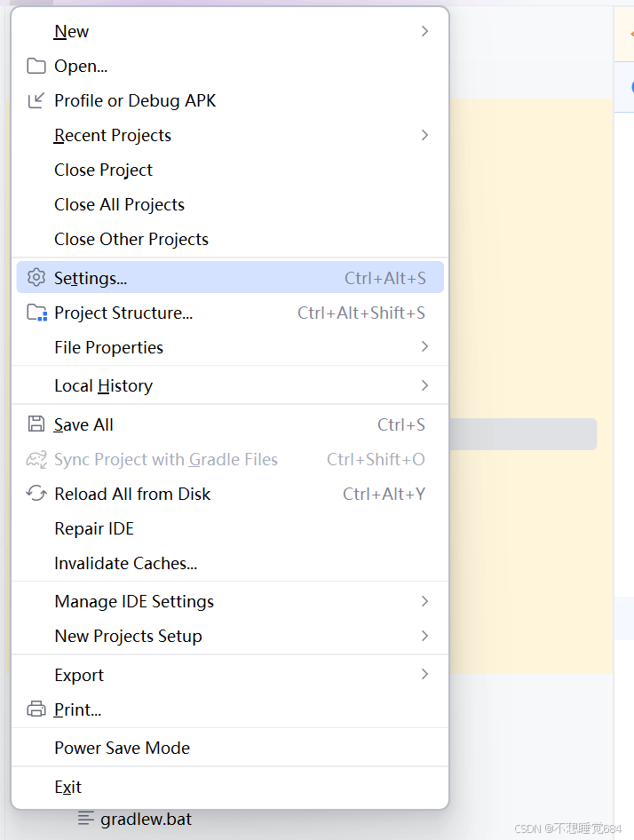The width and height of the screenshot is (634, 840).
Task: Select gradlew.bat in the project tree
Action: [146, 819]
